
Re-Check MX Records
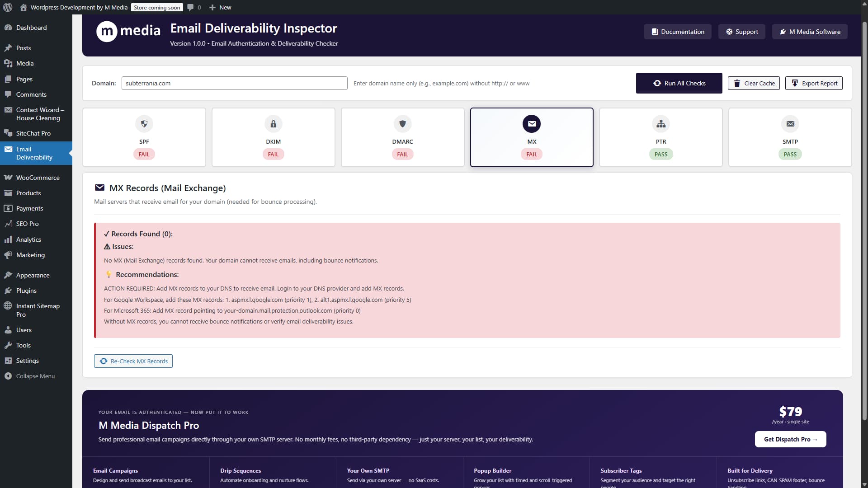(133, 361)
